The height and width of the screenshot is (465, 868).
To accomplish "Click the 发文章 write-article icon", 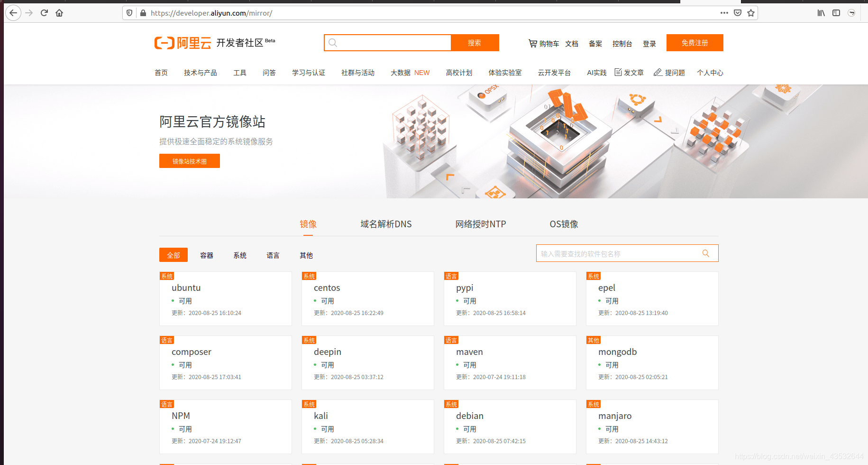I will (x=618, y=72).
